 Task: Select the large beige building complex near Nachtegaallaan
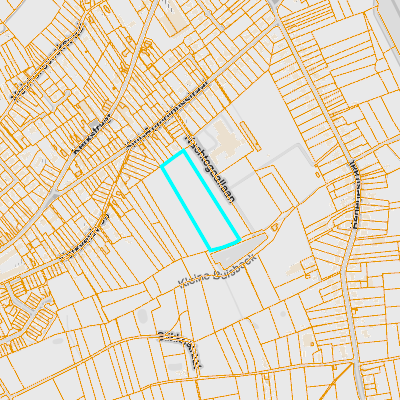coord(228,140)
